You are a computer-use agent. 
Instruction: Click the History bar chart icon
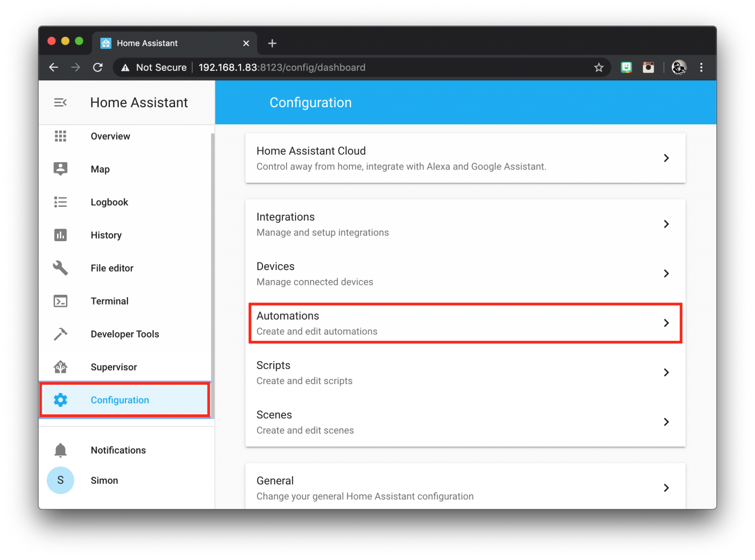60,235
